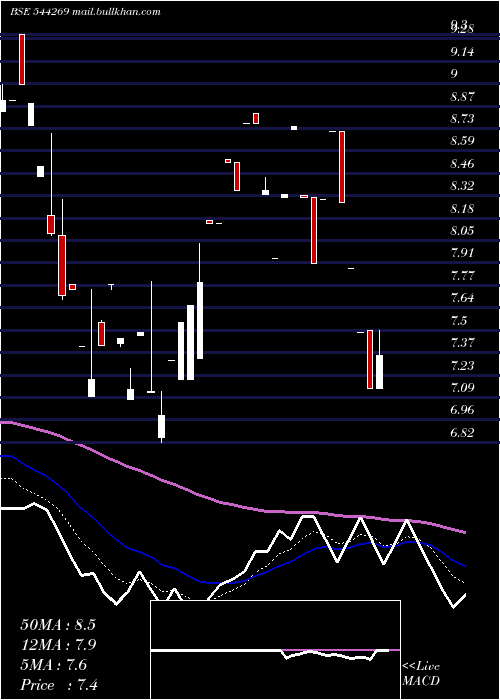The height and width of the screenshot is (700, 500).
Task: Click the 7.37 price axis label
Action: point(462,343)
